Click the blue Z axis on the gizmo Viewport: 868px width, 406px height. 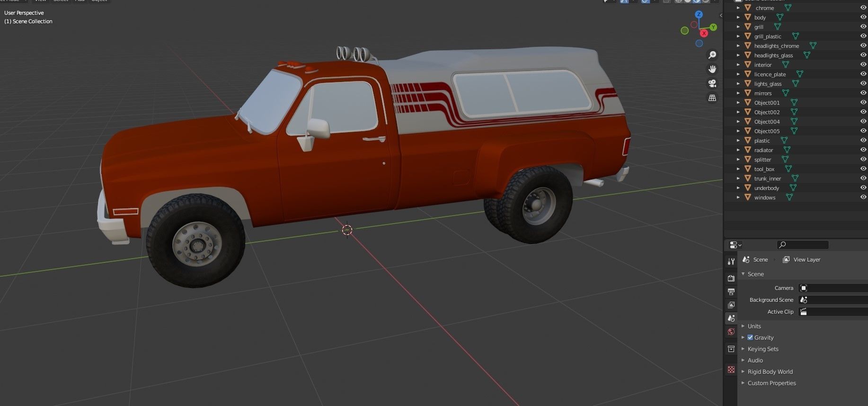pos(699,15)
